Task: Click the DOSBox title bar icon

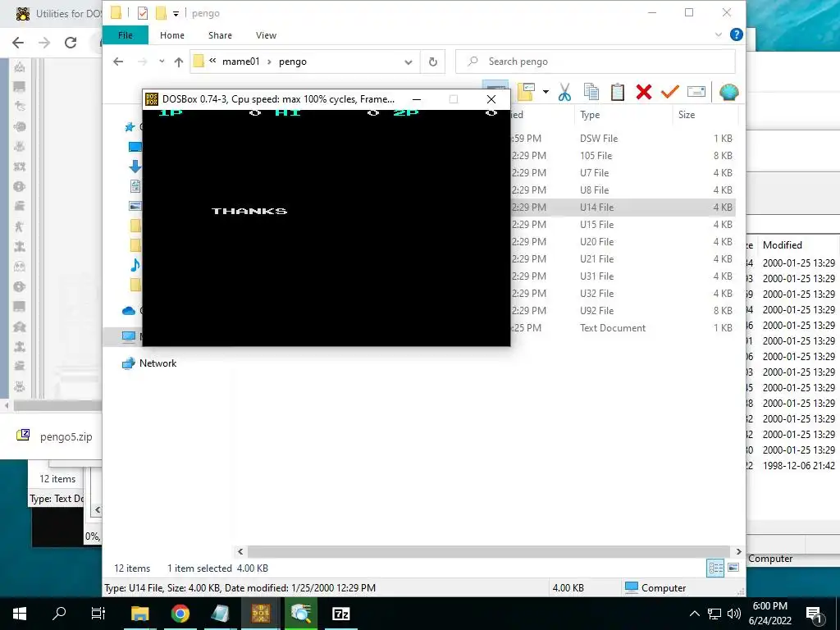Action: click(152, 99)
